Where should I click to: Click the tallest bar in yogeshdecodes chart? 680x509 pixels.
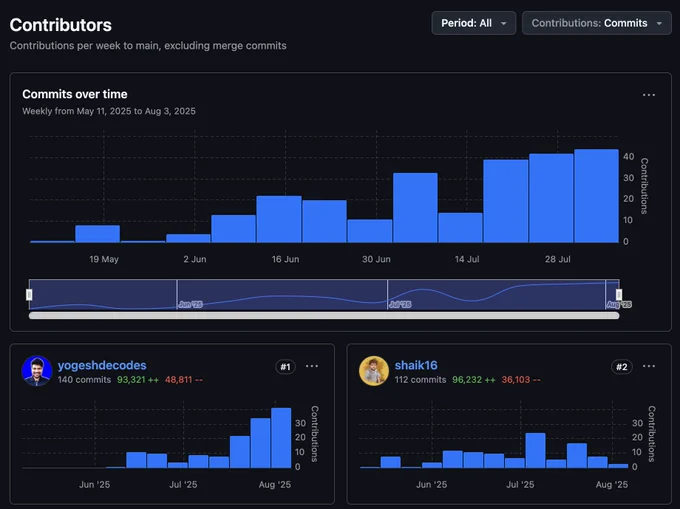[281, 438]
